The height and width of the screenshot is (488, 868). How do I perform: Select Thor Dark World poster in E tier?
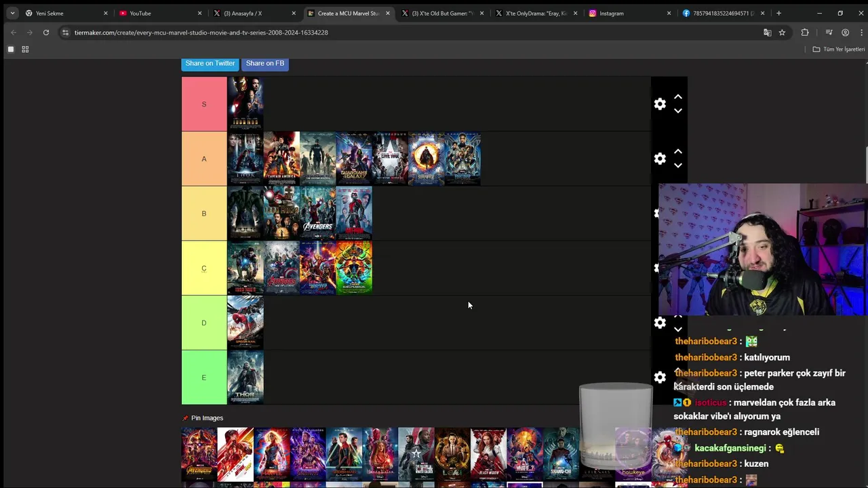pos(245,378)
